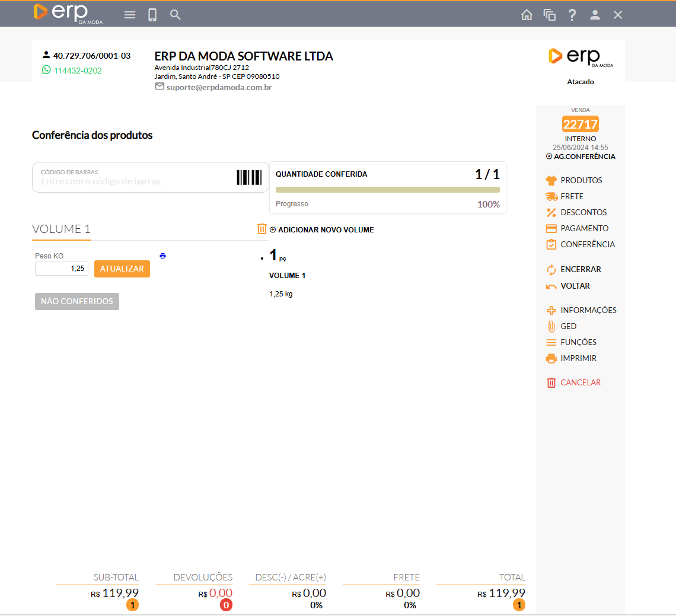Click the mobile device icon
This screenshot has width=676, height=616.
[x=152, y=15]
